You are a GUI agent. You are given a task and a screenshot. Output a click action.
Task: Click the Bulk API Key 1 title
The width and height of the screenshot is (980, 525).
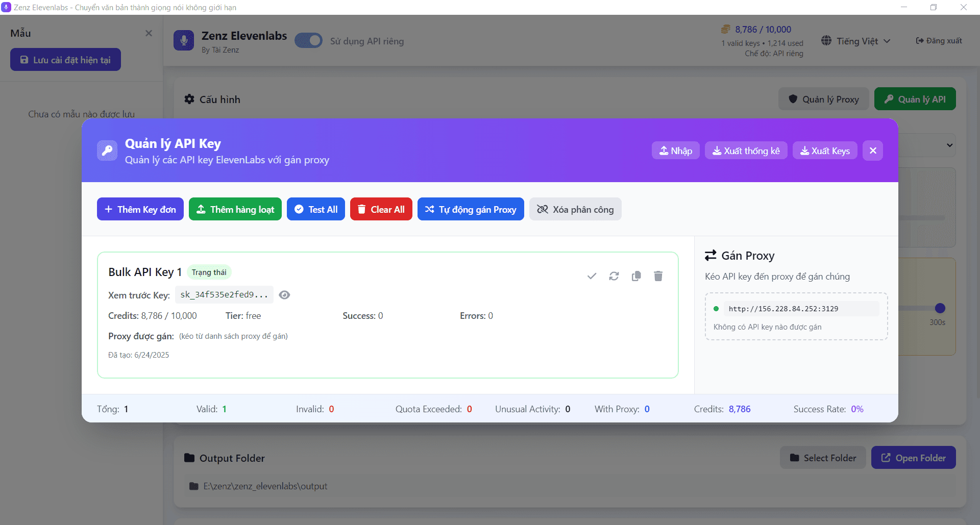145,272
